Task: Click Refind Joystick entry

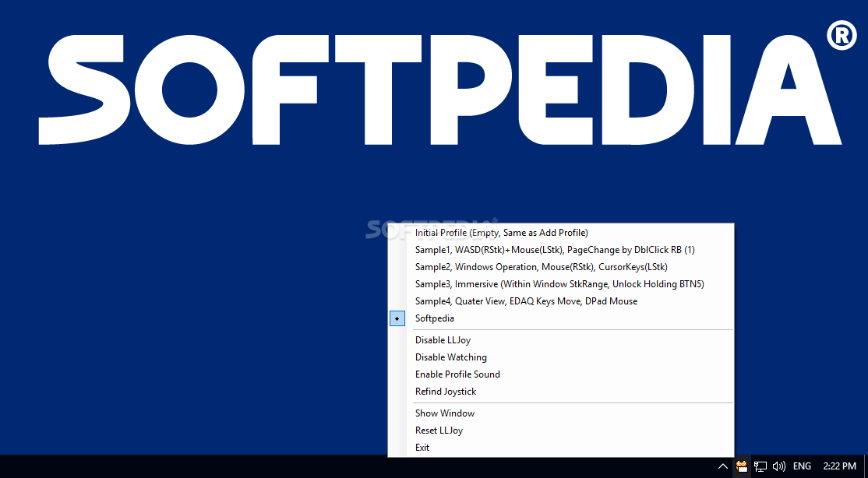Action: coord(561,392)
